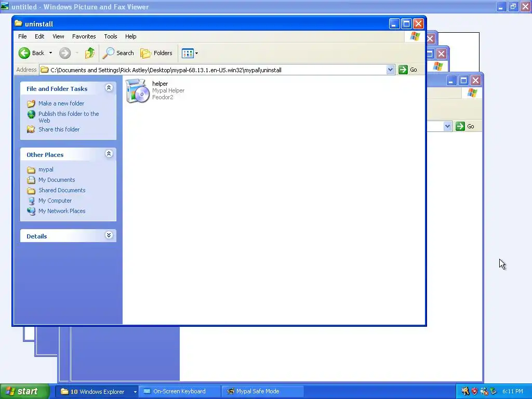Click Share this folder link

pos(59,129)
